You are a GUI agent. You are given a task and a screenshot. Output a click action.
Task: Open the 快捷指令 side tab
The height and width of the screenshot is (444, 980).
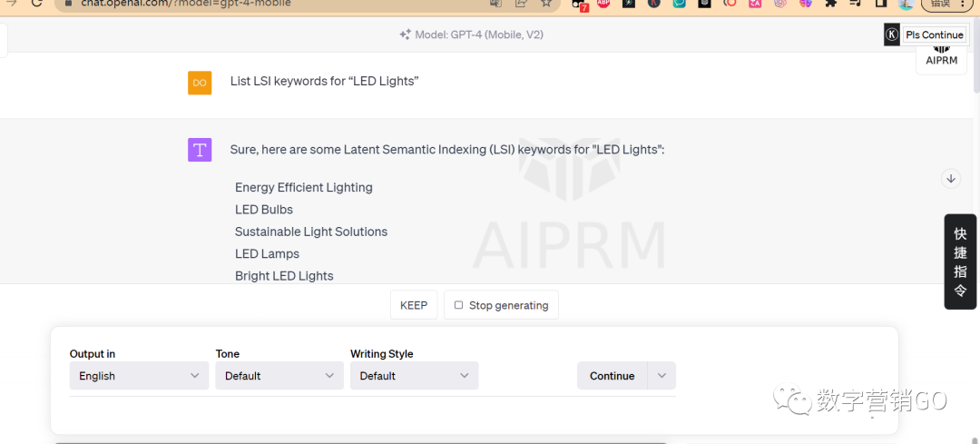tap(960, 261)
